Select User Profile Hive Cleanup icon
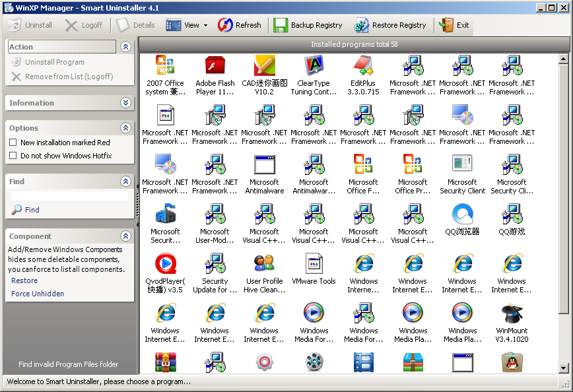Image resolution: width=573 pixels, height=392 pixels. pyautogui.click(x=264, y=264)
